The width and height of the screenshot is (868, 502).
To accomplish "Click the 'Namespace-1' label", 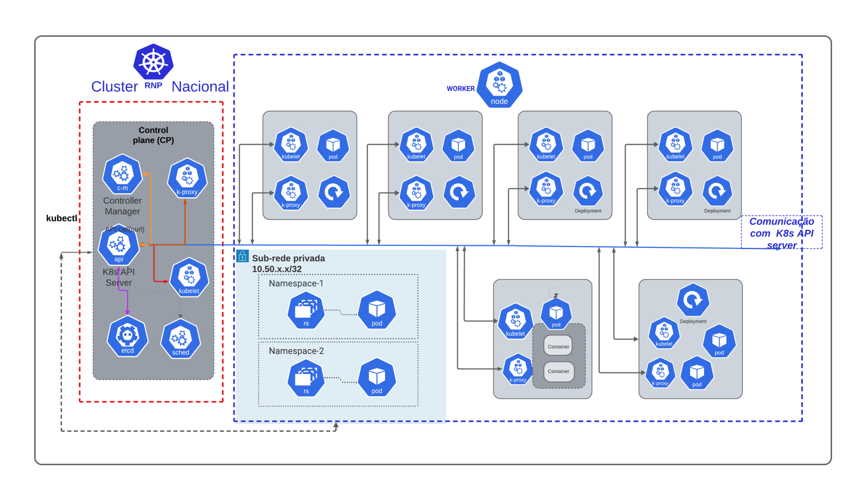I will [296, 284].
